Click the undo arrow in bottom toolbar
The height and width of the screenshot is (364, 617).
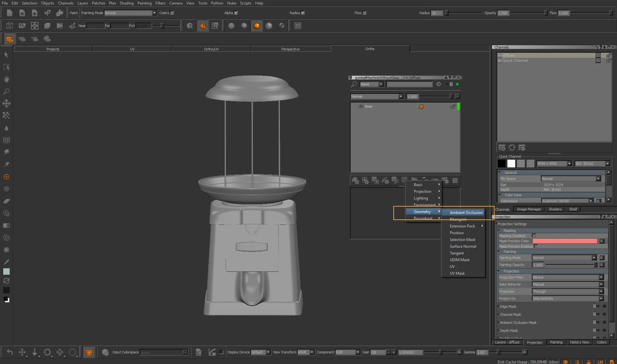(10, 352)
